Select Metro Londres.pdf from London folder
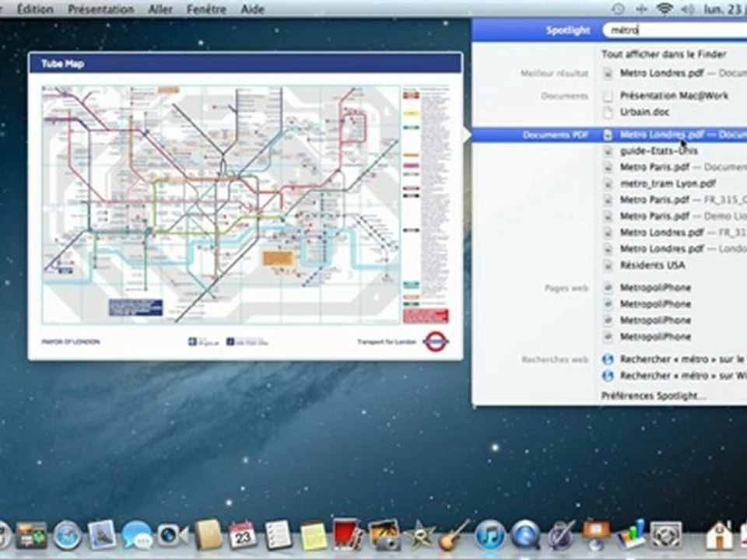747x560 pixels. (x=675, y=249)
